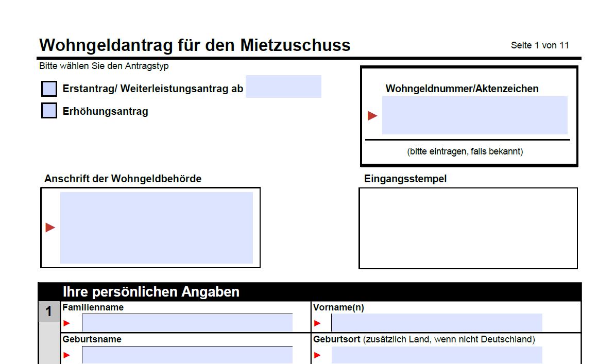Click the Geburtsort input field

(x=437, y=355)
